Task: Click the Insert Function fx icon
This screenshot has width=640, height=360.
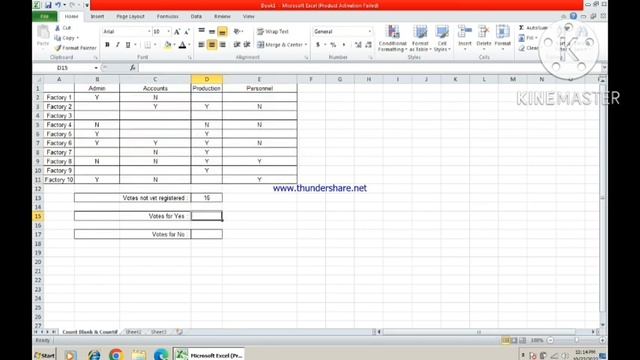Action: (133, 68)
